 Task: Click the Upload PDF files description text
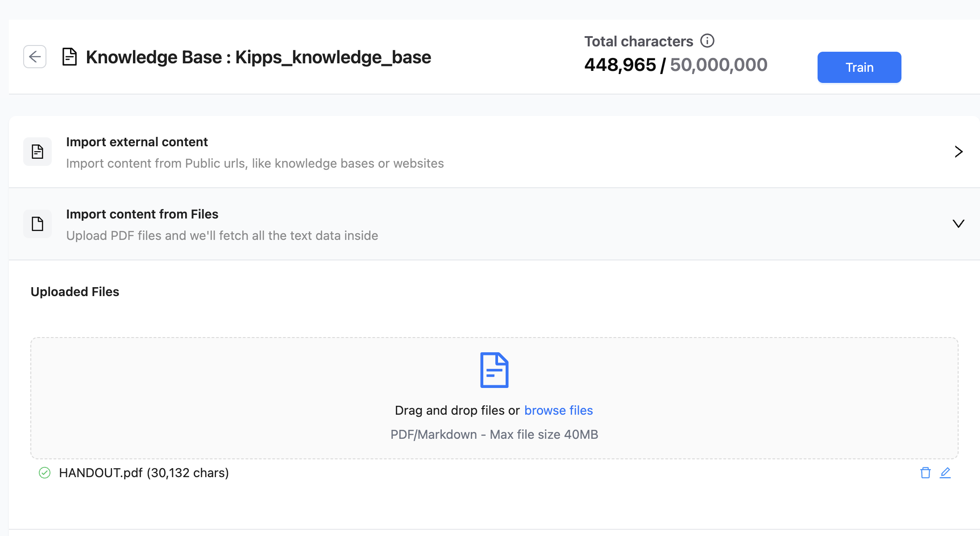click(222, 235)
